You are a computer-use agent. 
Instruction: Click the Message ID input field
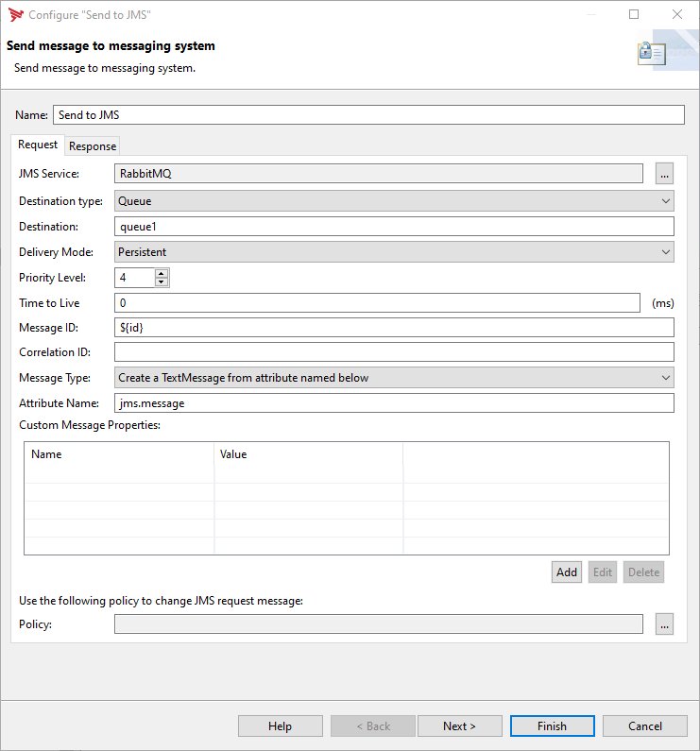[394, 327]
